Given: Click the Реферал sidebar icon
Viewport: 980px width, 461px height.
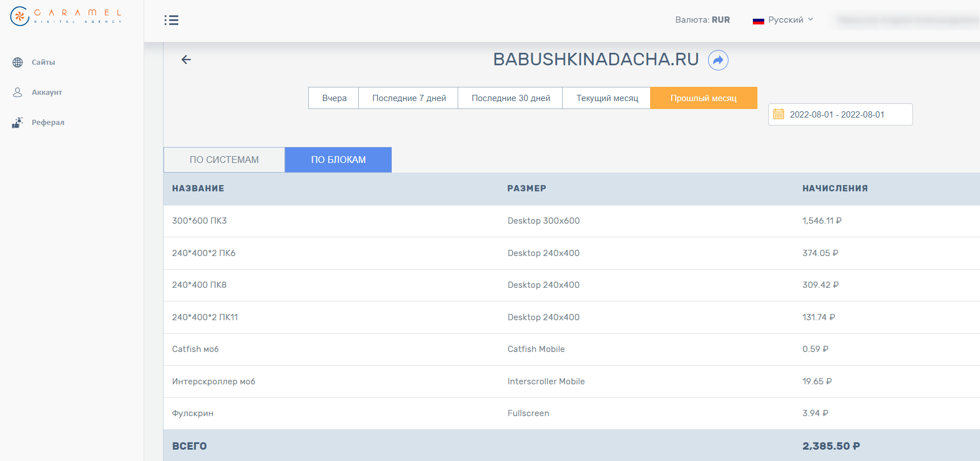Looking at the screenshot, I should coord(18,122).
